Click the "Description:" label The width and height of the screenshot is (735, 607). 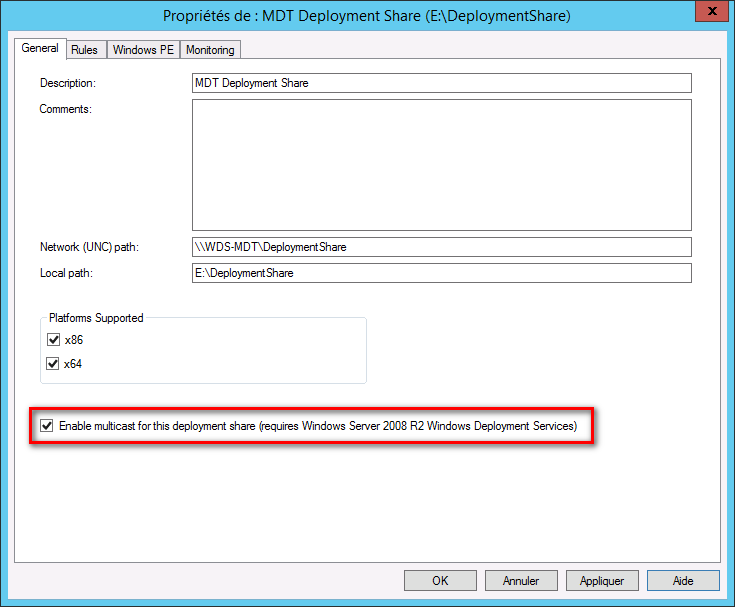click(x=68, y=83)
